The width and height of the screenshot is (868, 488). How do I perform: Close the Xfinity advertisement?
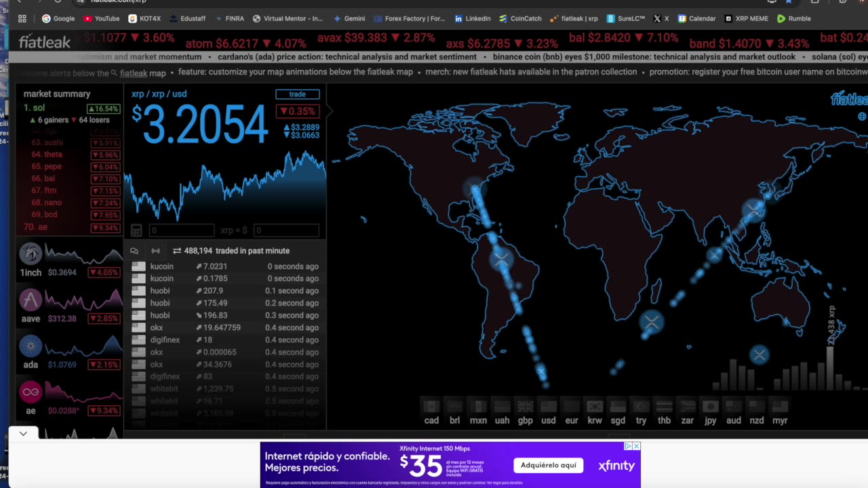click(x=636, y=446)
